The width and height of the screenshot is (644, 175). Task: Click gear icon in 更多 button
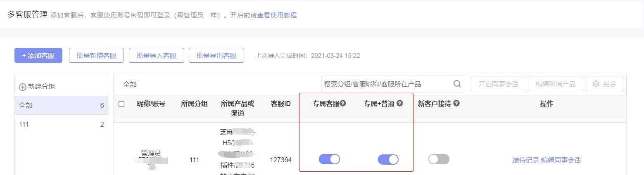pyautogui.click(x=596, y=84)
